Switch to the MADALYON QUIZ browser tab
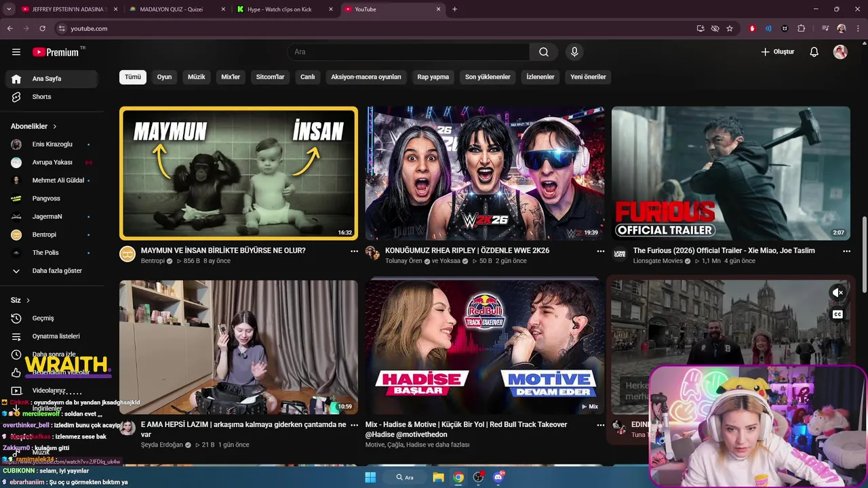Image resolution: width=868 pixels, height=488 pixels. pos(175,9)
